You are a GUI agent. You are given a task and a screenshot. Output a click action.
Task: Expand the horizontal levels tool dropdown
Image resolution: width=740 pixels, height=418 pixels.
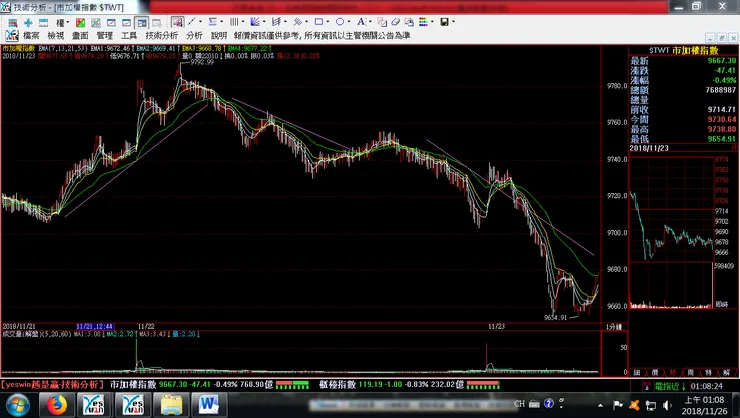(221, 22)
